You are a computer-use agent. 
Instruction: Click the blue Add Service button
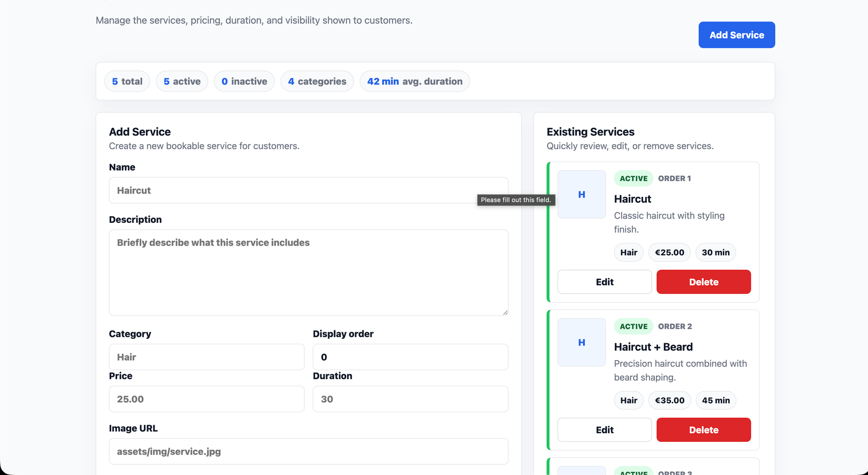(x=736, y=35)
